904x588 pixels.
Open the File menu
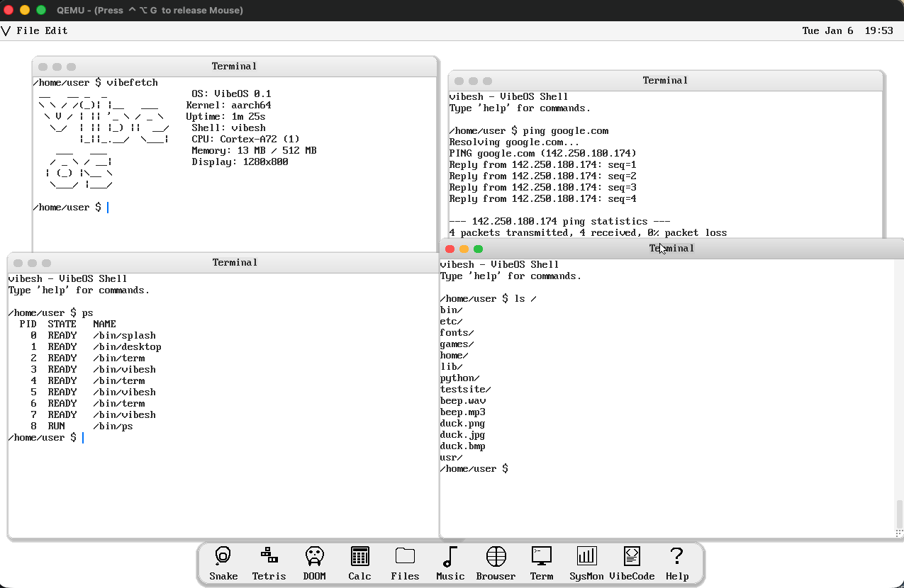click(28, 30)
